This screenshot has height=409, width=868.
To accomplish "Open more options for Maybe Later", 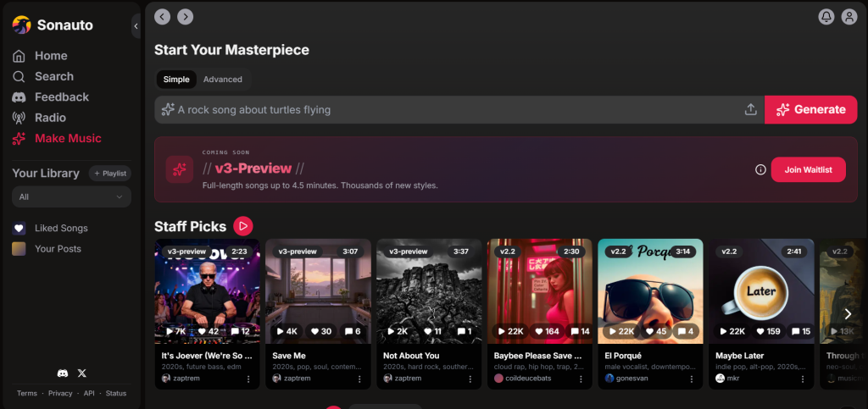I will [803, 379].
